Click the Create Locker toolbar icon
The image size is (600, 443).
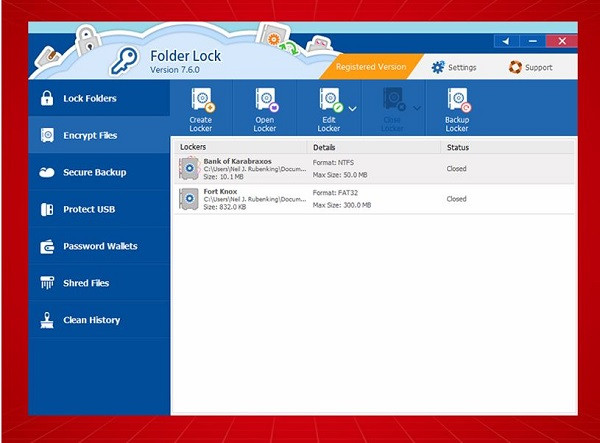click(x=203, y=100)
